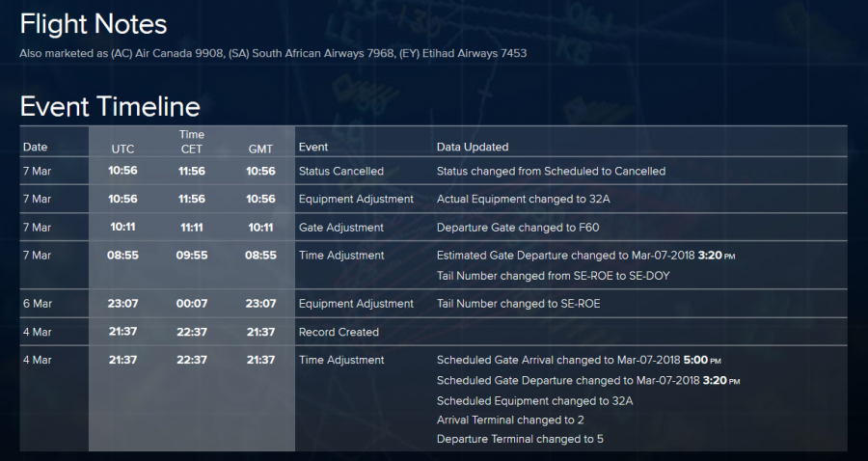Click 'Arrival Terminal changed to 2' text
The image size is (868, 461).
point(510,420)
